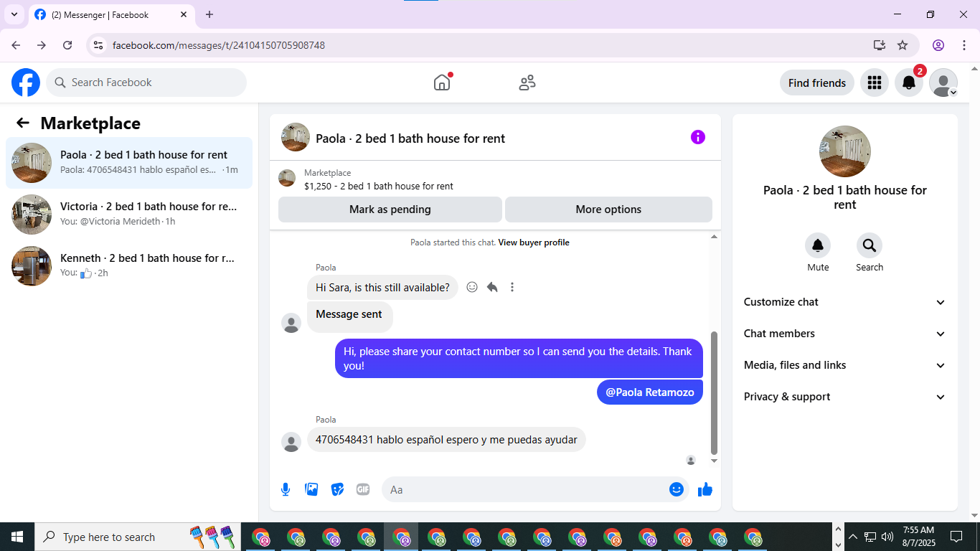This screenshot has height=551, width=980.
Task: Open the Facebook apps menu grid icon
Action: [x=874, y=83]
